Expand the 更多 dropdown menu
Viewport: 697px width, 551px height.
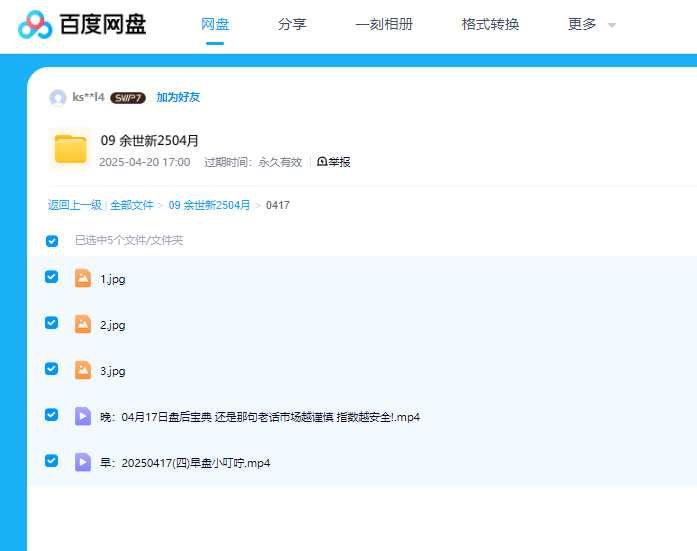pos(591,25)
